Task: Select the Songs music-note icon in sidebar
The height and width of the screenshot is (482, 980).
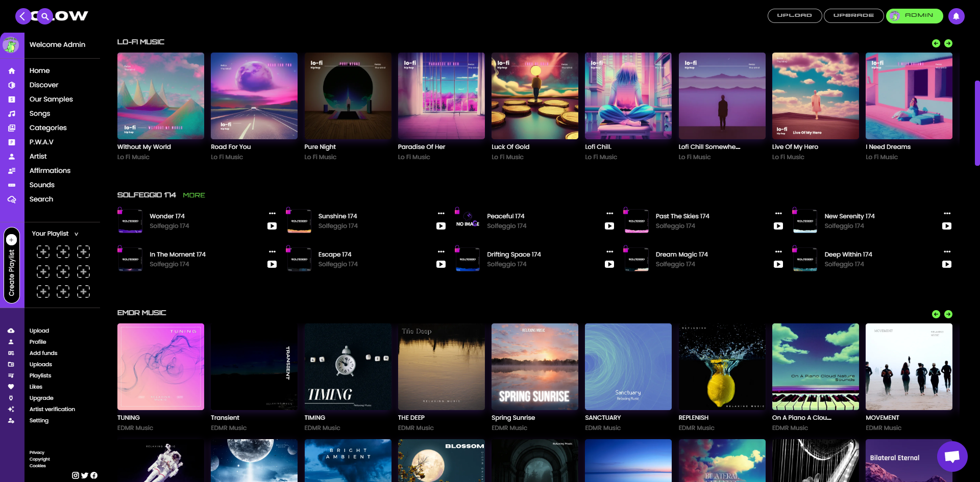Action: click(x=12, y=113)
